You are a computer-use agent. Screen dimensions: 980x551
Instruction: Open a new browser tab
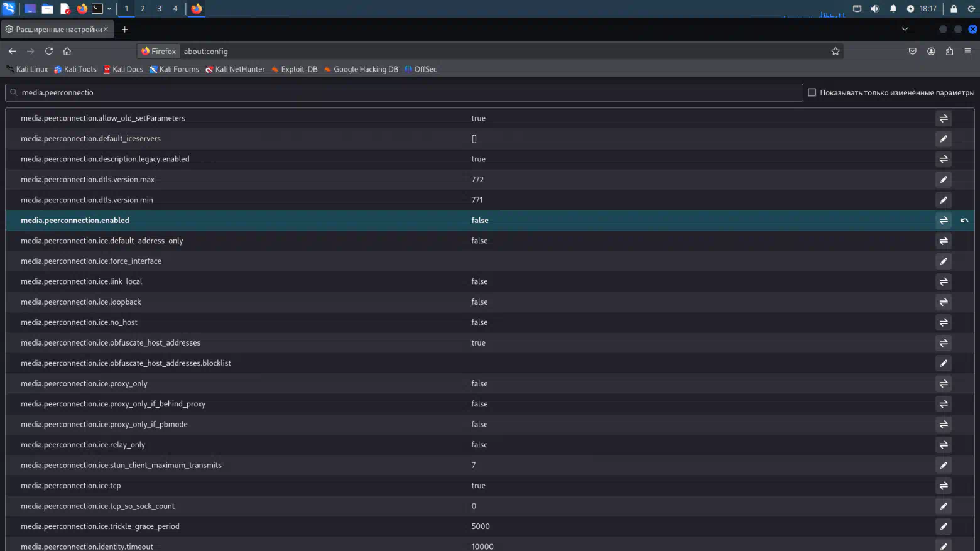coord(124,30)
